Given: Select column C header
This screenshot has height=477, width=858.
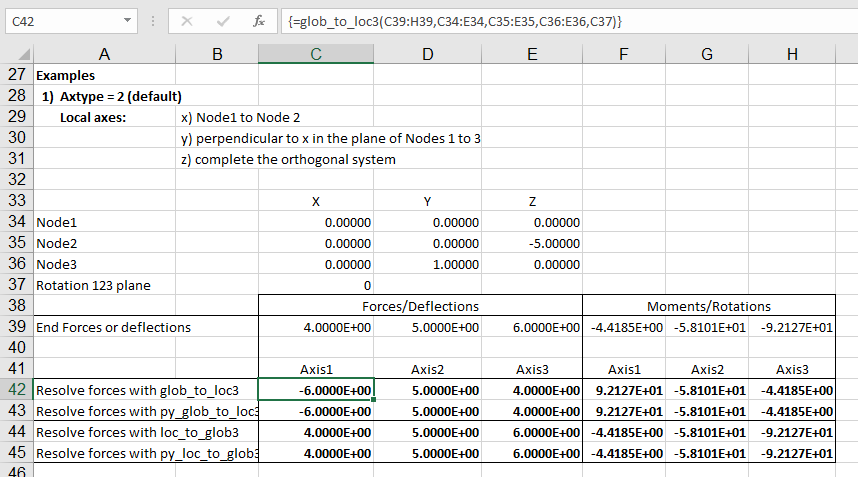Looking at the screenshot, I should tap(316, 56).
